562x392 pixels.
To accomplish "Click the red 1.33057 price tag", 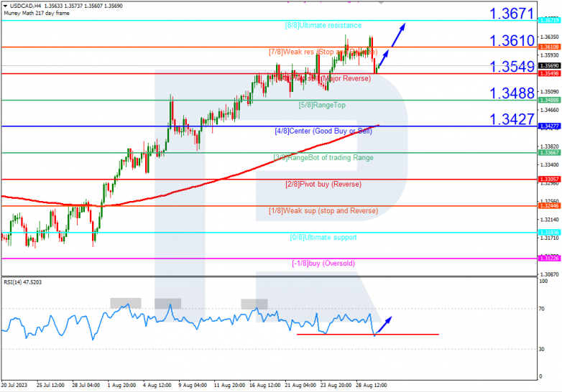I will pyautogui.click(x=549, y=179).
